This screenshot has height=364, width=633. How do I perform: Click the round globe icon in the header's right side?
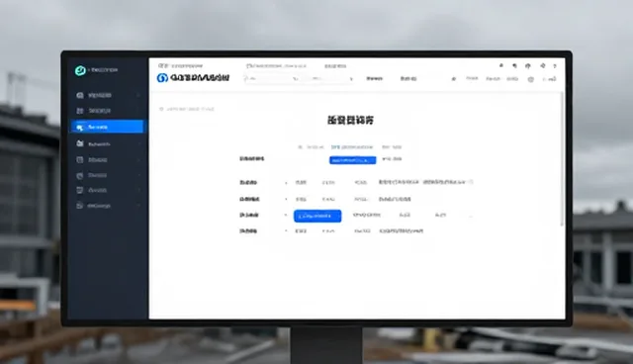point(531,79)
